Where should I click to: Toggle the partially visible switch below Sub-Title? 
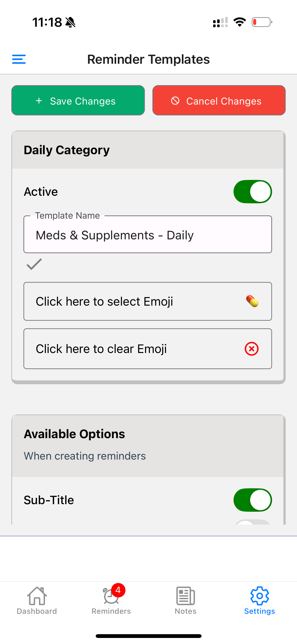[x=252, y=522]
